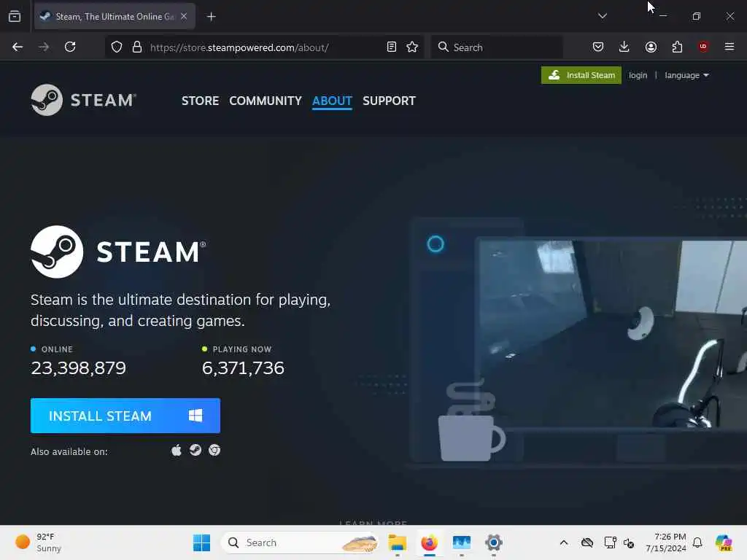Click the Firefox View icon

pos(15,17)
